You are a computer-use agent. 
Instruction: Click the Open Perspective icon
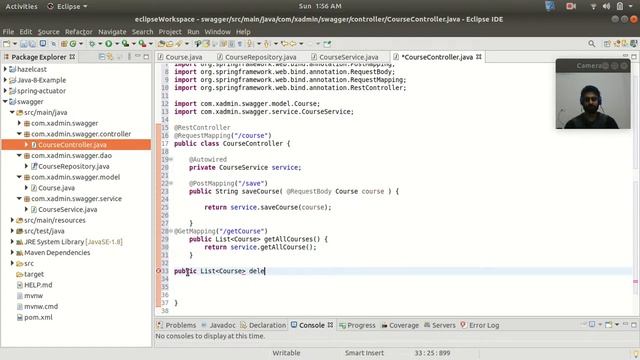pyautogui.click(x=607, y=44)
